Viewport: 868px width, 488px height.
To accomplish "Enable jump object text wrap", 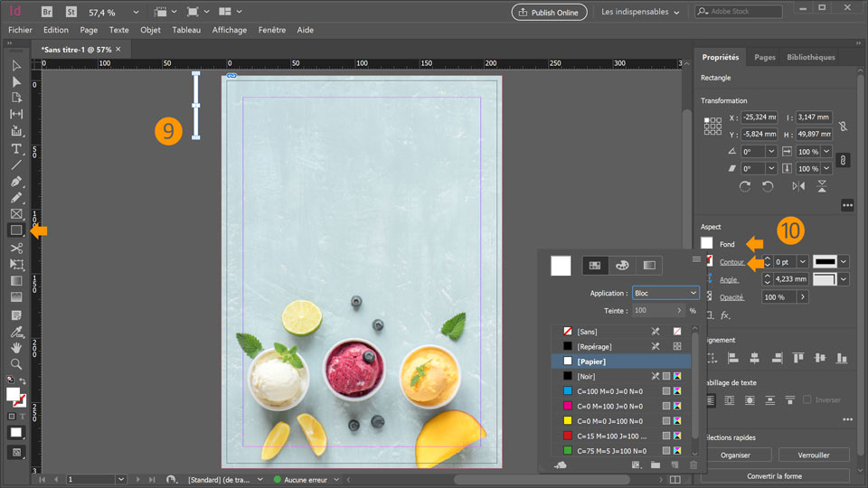I will (x=769, y=400).
